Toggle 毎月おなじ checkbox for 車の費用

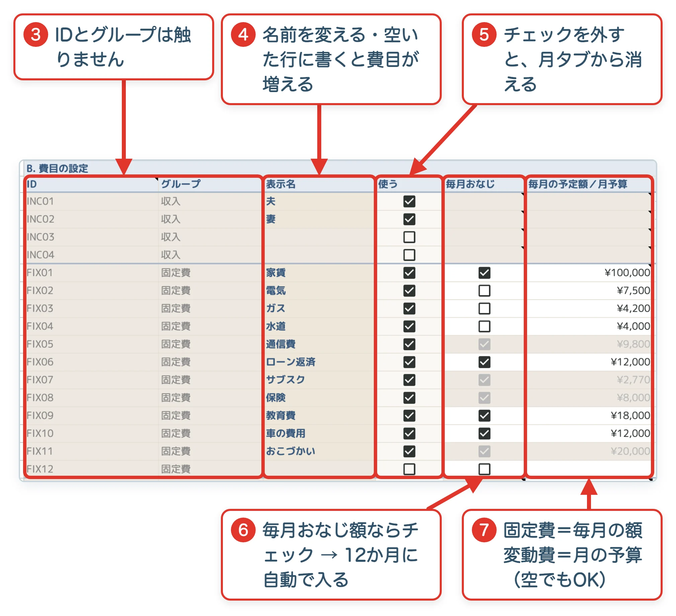484,433
